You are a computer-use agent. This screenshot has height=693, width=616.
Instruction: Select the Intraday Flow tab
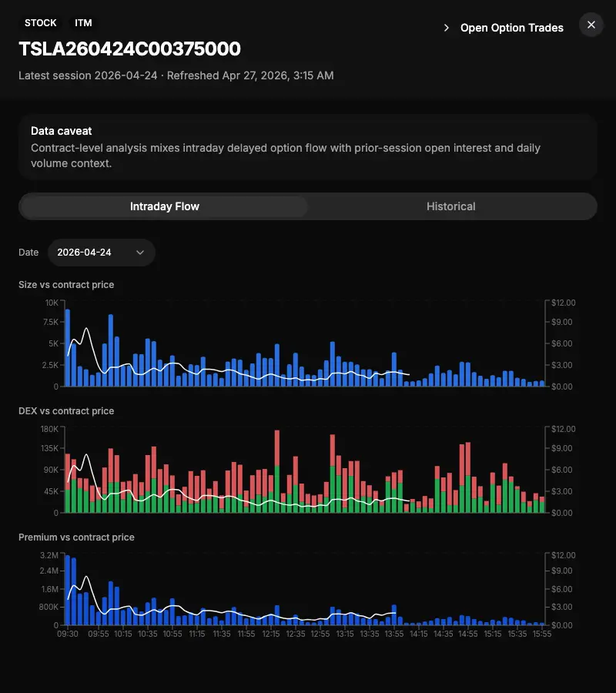point(164,206)
